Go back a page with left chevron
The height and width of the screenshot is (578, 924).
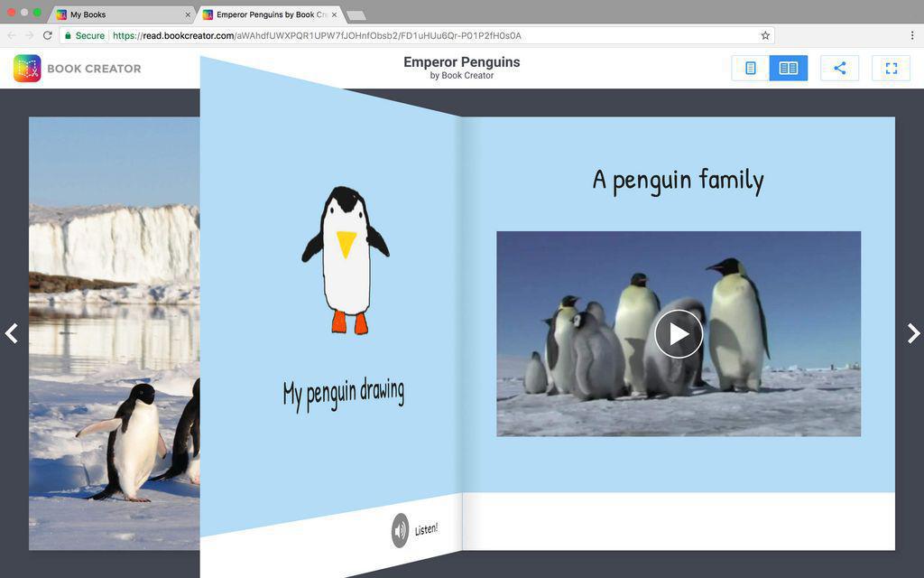coord(12,334)
